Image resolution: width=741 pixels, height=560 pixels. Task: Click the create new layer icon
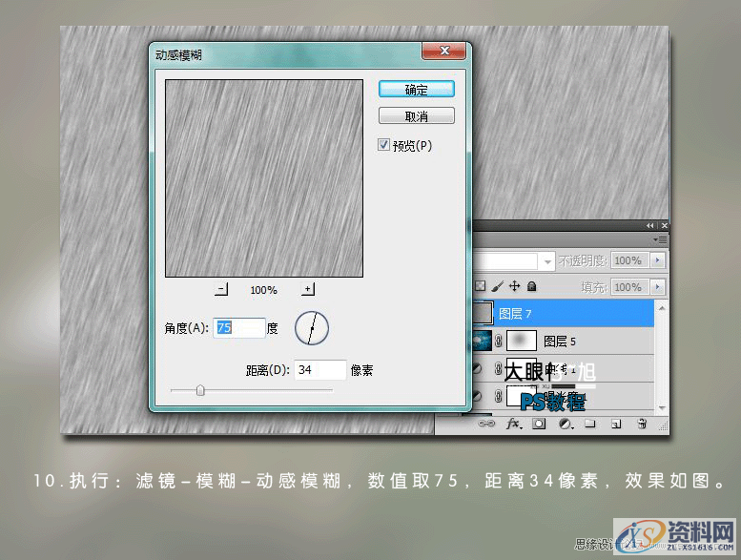[616, 422]
